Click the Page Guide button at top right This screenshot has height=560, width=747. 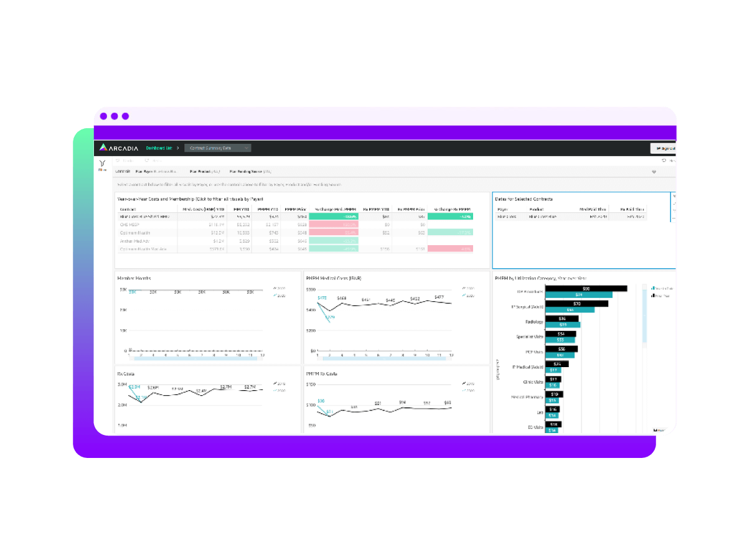coord(664,148)
